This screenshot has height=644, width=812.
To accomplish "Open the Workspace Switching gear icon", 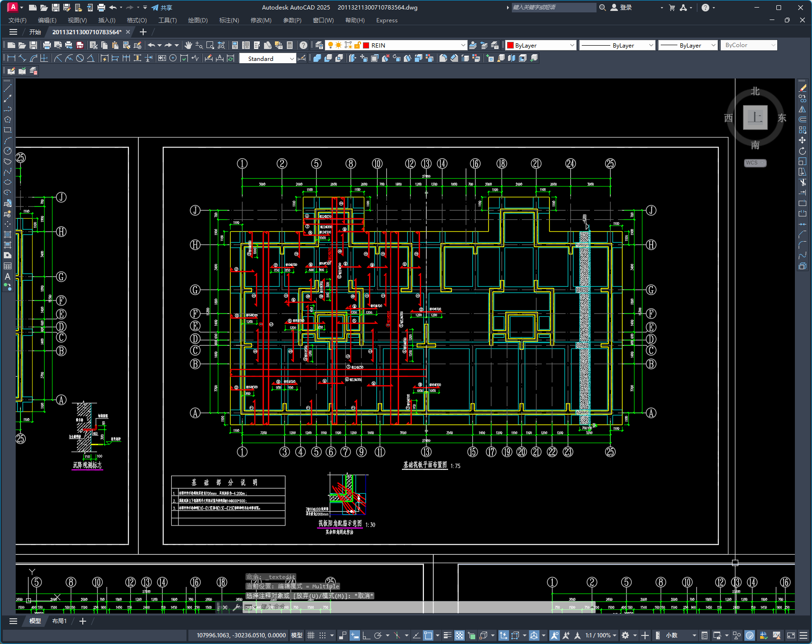I will pos(626,635).
